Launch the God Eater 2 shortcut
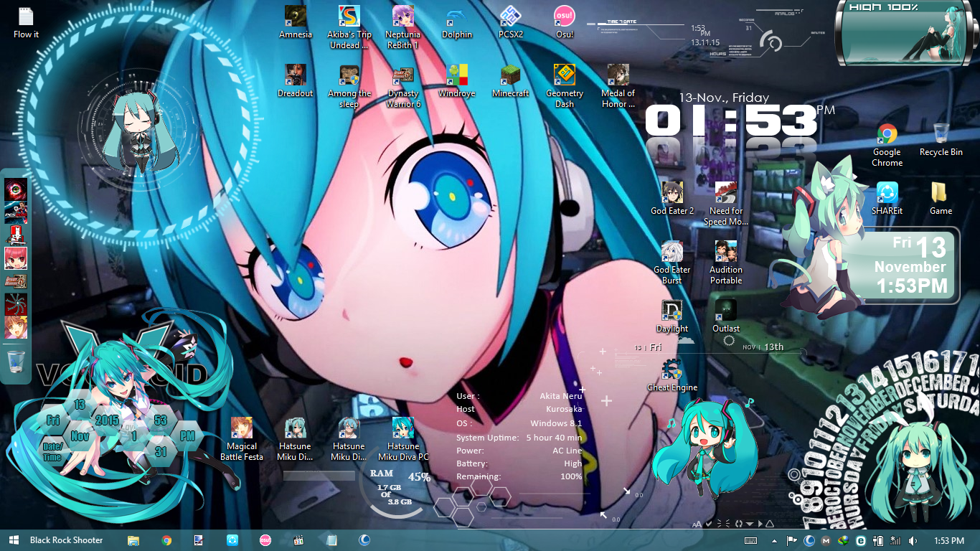This screenshot has height=551, width=980. click(672, 199)
